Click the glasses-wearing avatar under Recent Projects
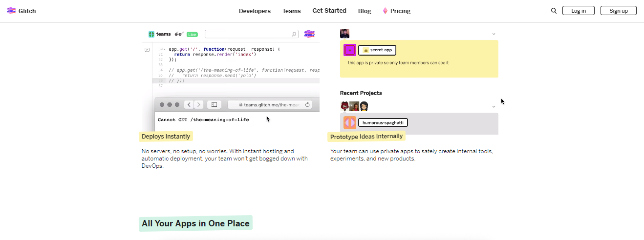The image size is (644, 240). (x=364, y=106)
